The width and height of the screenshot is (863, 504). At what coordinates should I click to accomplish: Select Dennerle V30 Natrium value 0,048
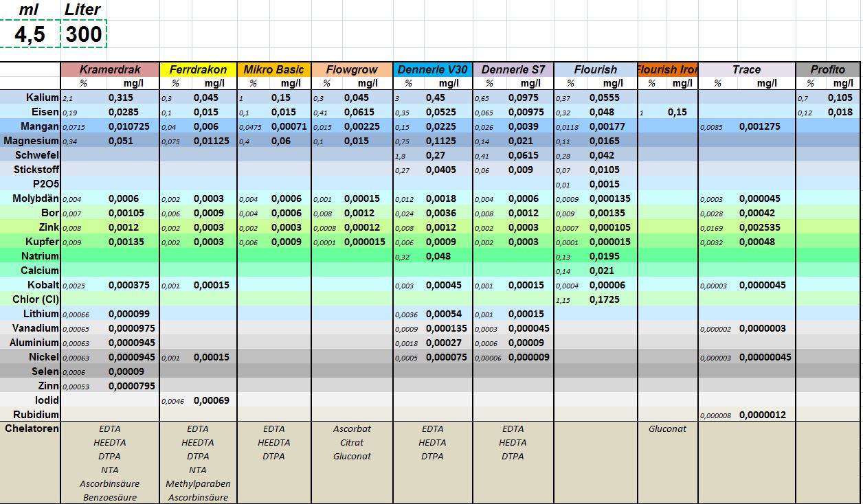click(x=438, y=256)
